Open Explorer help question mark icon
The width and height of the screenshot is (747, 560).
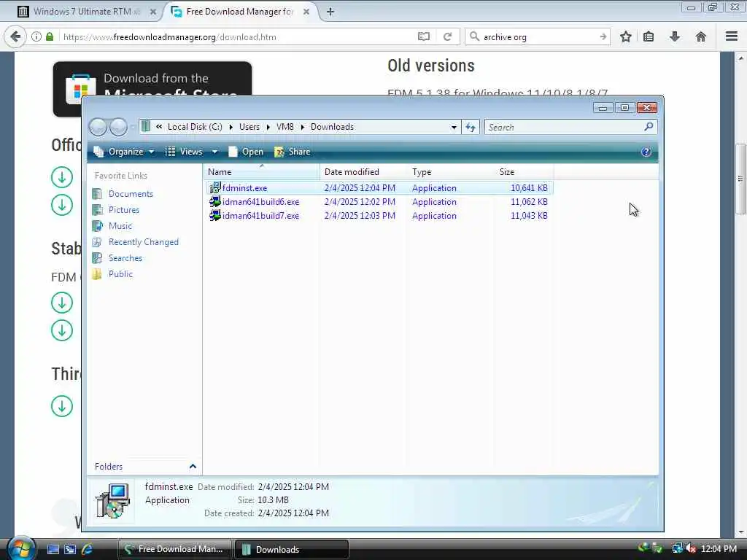646,152
